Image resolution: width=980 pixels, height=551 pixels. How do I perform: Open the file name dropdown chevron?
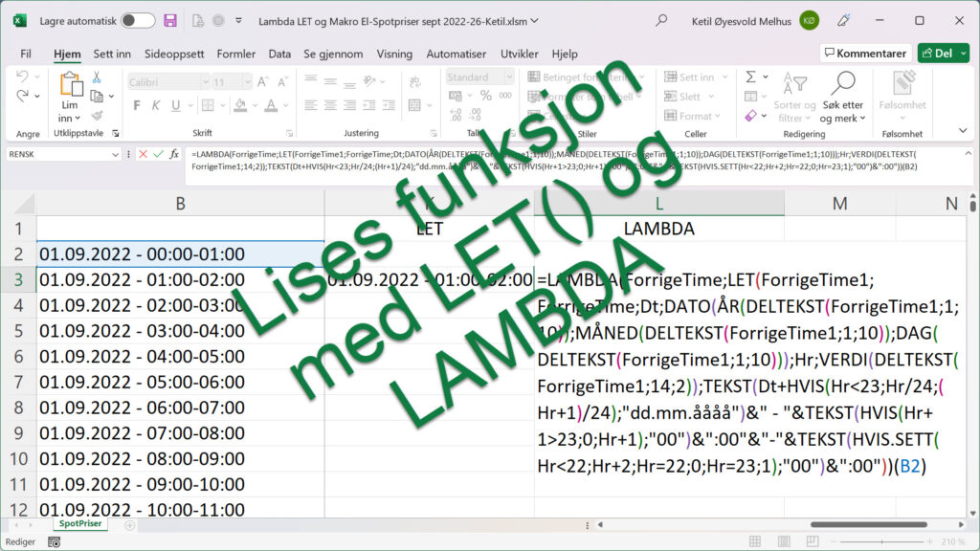534,21
